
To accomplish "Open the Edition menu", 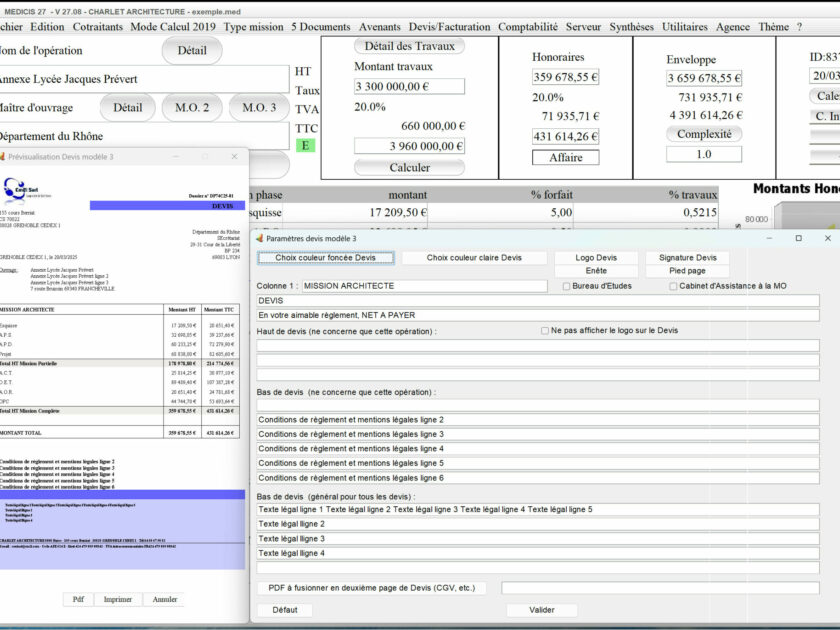I will [x=47, y=27].
